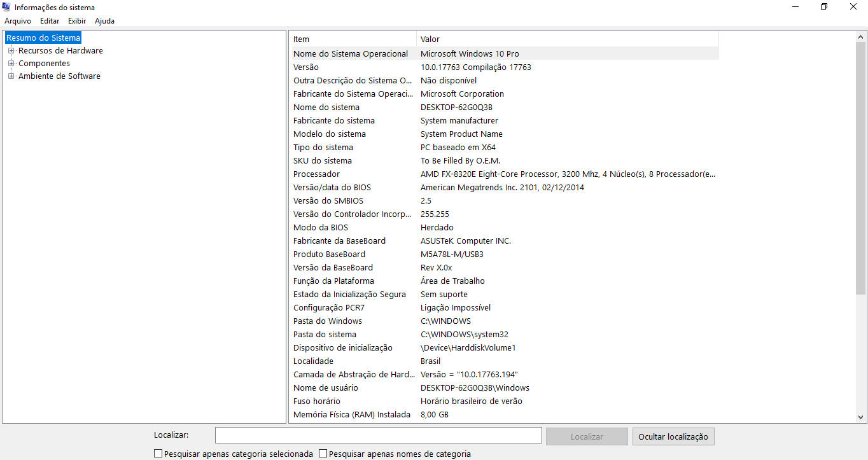Click the DESKTOP-62G0Q3B system name value
The image size is (868, 460).
click(x=457, y=108)
